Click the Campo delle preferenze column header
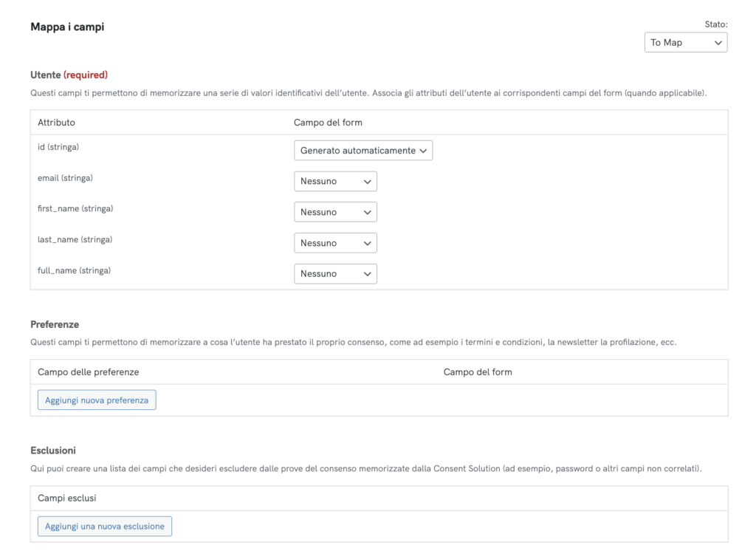Viewport: 756px width, 551px height. point(88,372)
